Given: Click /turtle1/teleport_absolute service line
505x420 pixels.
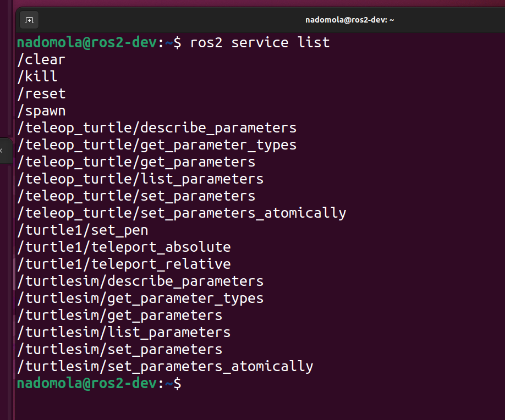Looking at the screenshot, I should [124, 247].
